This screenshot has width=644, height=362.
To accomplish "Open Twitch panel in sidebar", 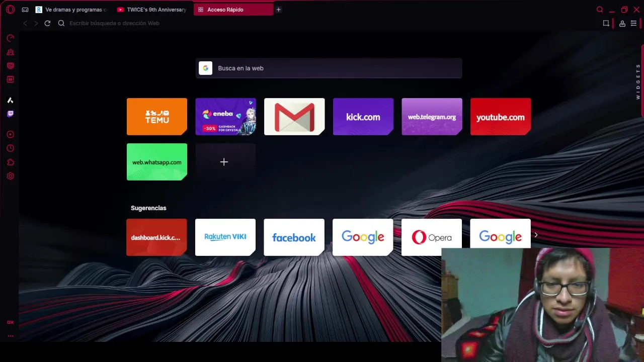I will click(x=10, y=114).
